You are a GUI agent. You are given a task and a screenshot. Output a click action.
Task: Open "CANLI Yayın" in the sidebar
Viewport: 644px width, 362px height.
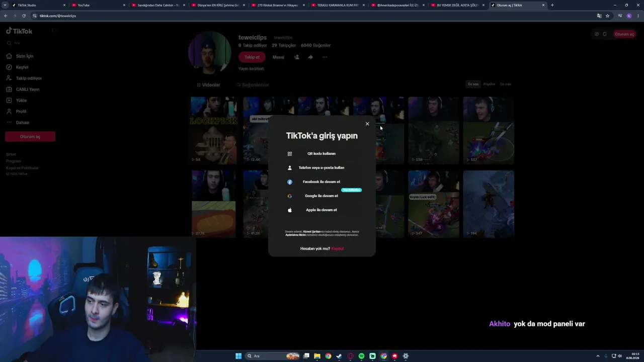point(27,89)
